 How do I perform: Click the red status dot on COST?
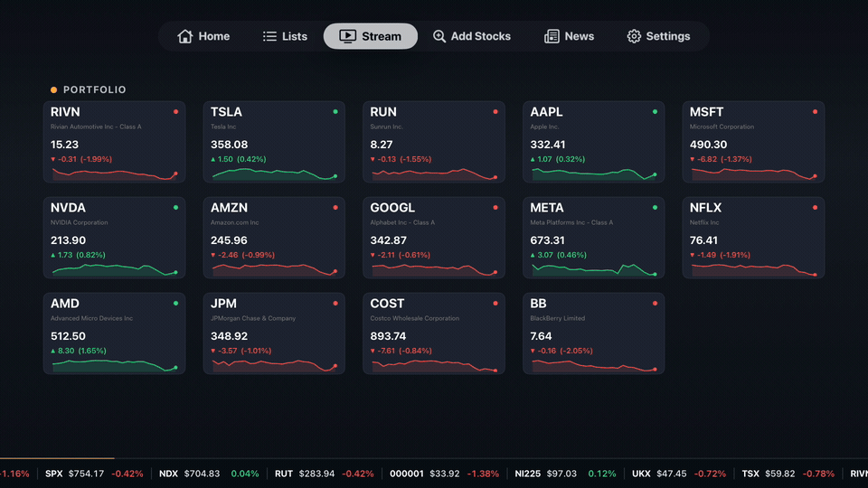point(495,304)
